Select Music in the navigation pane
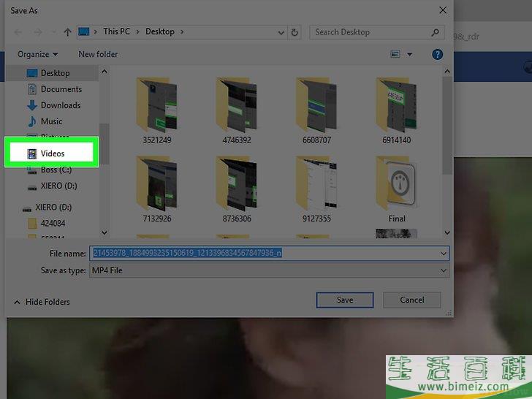Screen dimensions: 532x399 point(52,121)
